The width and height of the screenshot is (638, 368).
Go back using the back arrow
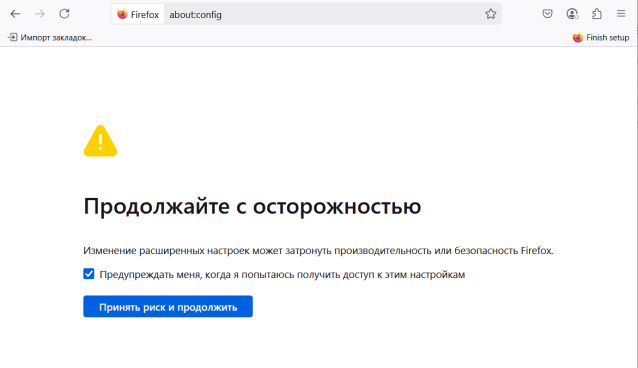tap(15, 14)
